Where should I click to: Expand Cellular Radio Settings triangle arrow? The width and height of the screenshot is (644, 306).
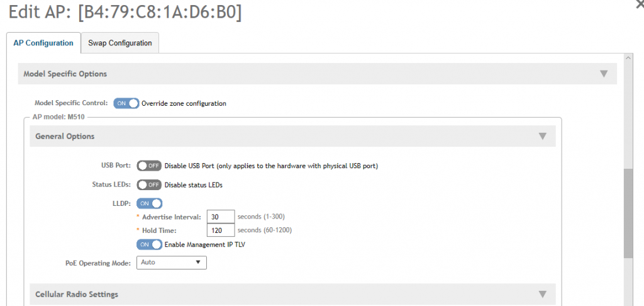pos(543,294)
